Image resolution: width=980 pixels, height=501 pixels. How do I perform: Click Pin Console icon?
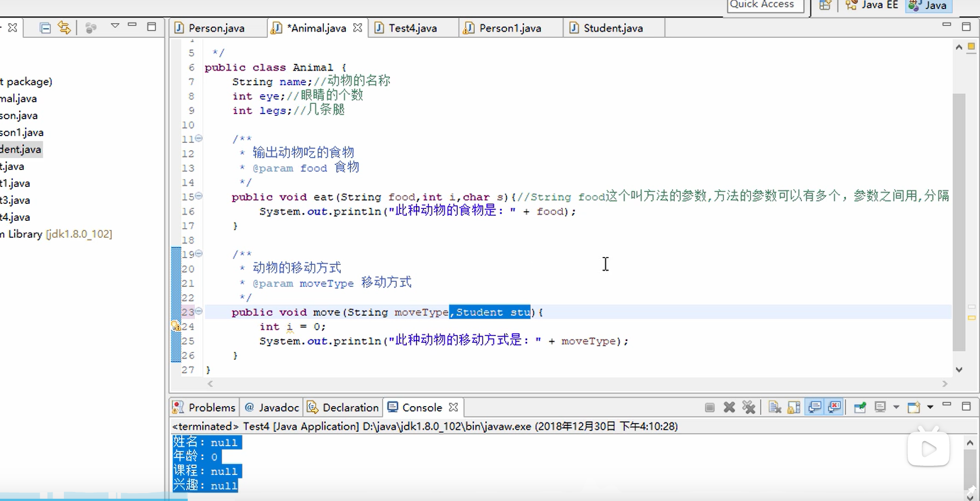click(x=860, y=407)
